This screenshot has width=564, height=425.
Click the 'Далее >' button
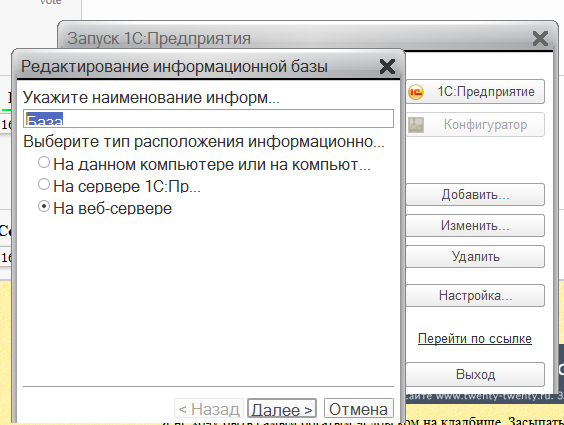pos(282,409)
